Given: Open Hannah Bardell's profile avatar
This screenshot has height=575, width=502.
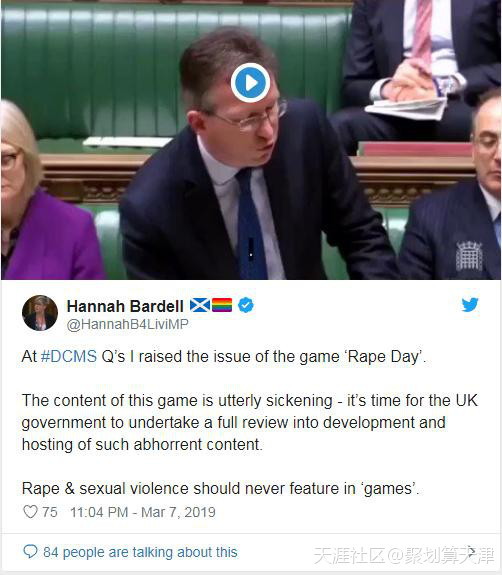Looking at the screenshot, I should [40, 313].
